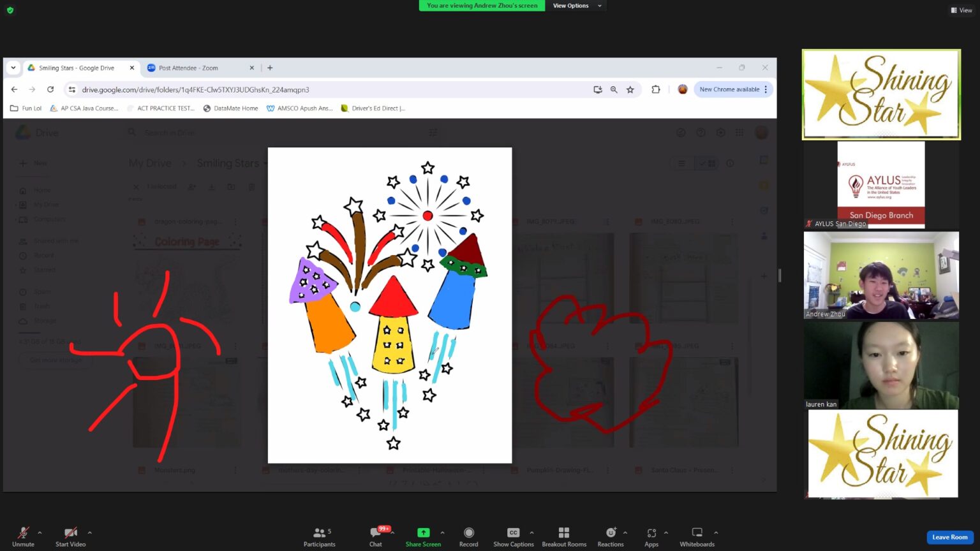
Task: Open the Chat panel
Action: point(376,536)
